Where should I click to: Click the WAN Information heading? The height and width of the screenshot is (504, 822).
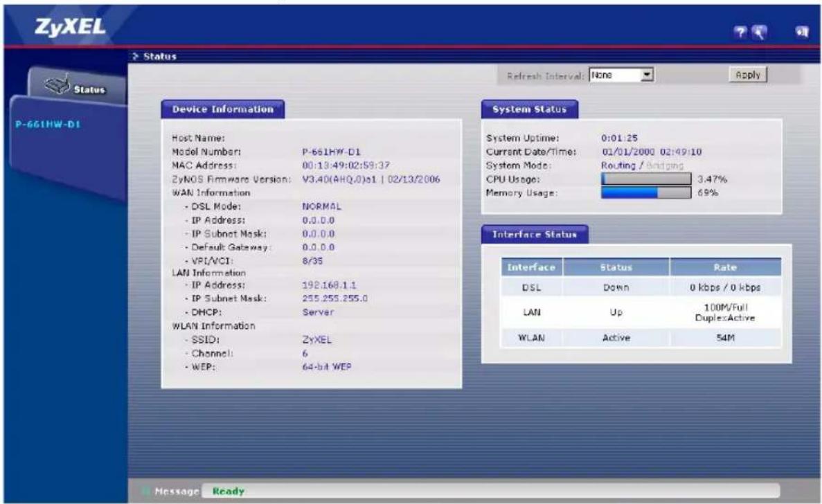pyautogui.click(x=211, y=192)
